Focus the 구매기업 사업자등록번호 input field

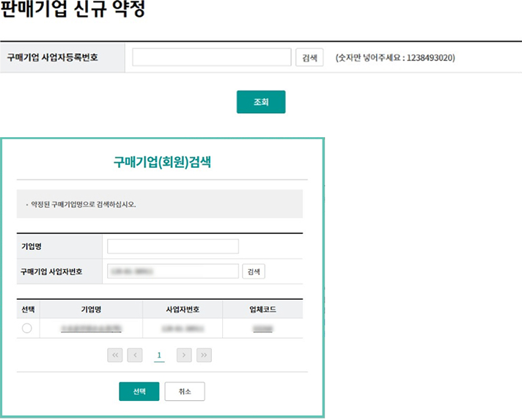pos(212,57)
